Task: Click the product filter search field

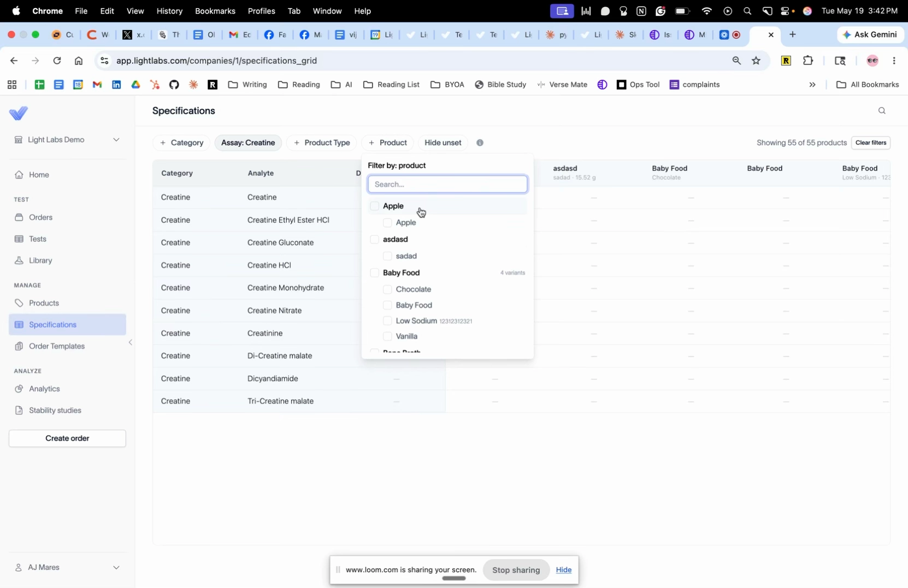Action: (x=447, y=185)
